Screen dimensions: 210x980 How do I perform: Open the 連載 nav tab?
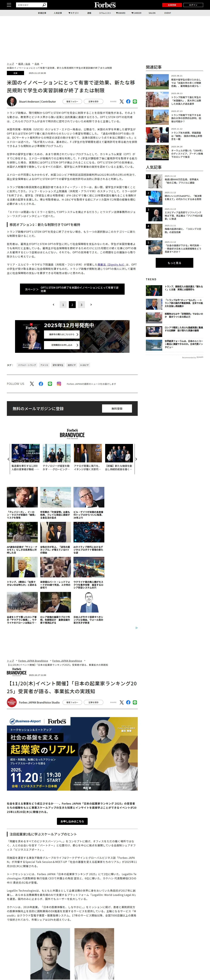89,13
